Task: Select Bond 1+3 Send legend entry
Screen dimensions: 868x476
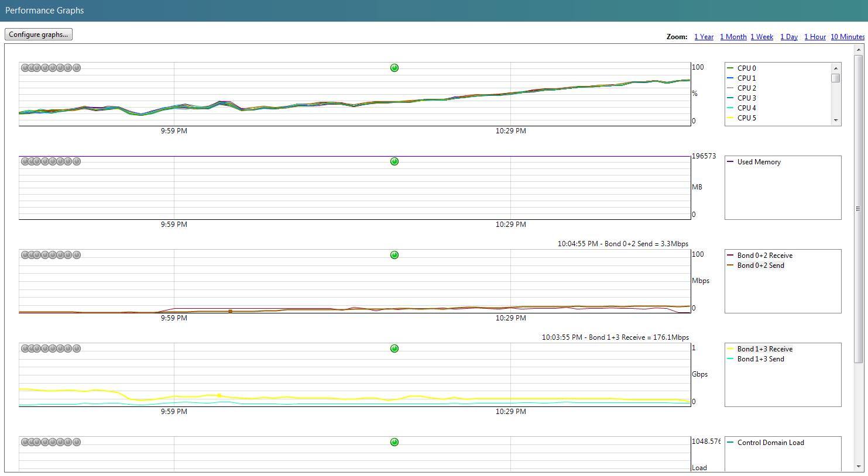Action: 760,359
